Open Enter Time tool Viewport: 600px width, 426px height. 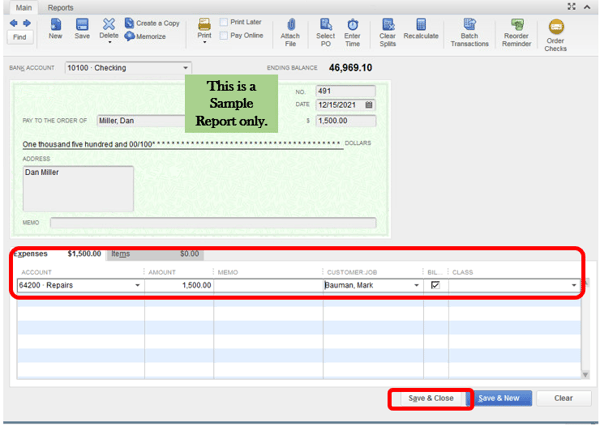pos(352,33)
